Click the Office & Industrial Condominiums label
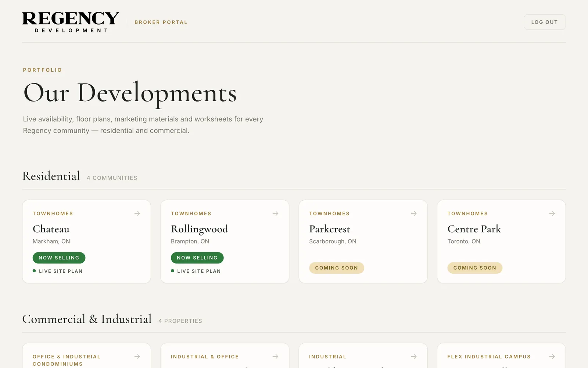588x368 pixels. pyautogui.click(x=67, y=360)
